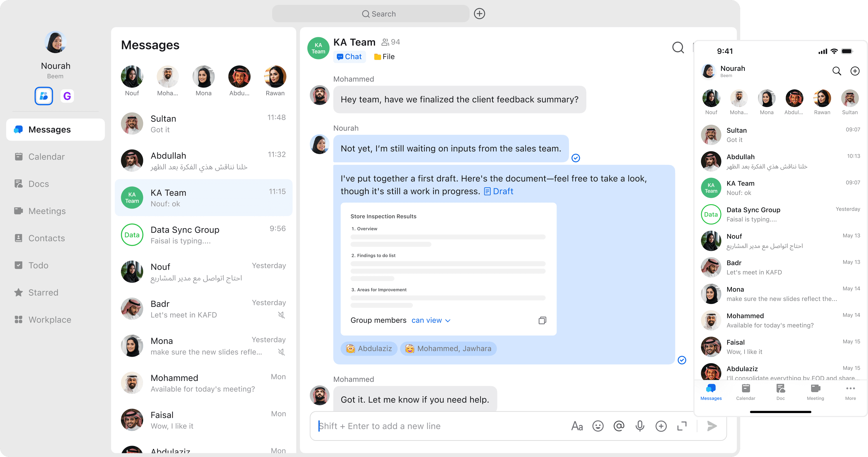Click the @ mention icon
The height and width of the screenshot is (457, 868).
[619, 426]
